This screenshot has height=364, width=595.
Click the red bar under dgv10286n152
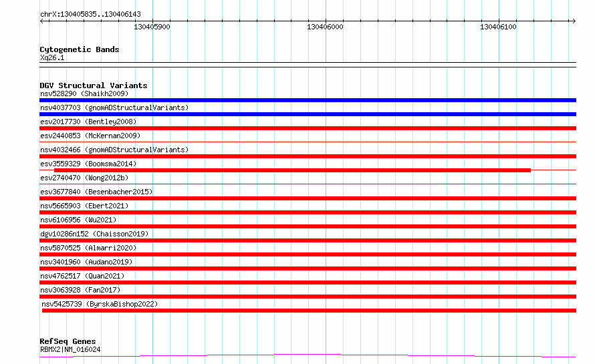pyautogui.click(x=308, y=240)
